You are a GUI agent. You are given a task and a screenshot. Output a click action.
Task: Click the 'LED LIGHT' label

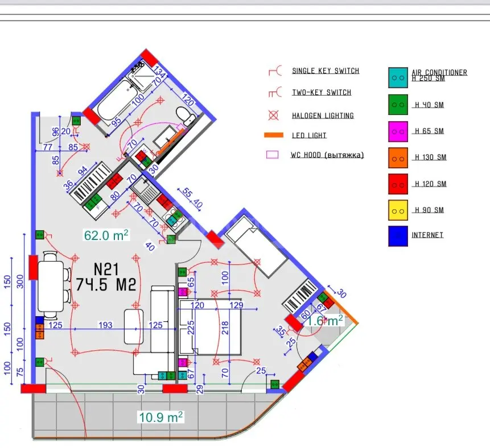tap(309, 135)
